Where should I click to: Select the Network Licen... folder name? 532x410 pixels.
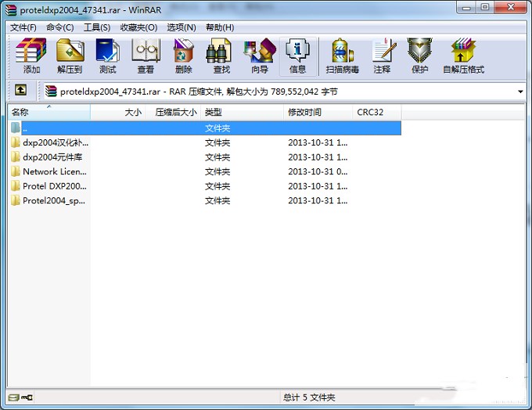click(x=55, y=171)
